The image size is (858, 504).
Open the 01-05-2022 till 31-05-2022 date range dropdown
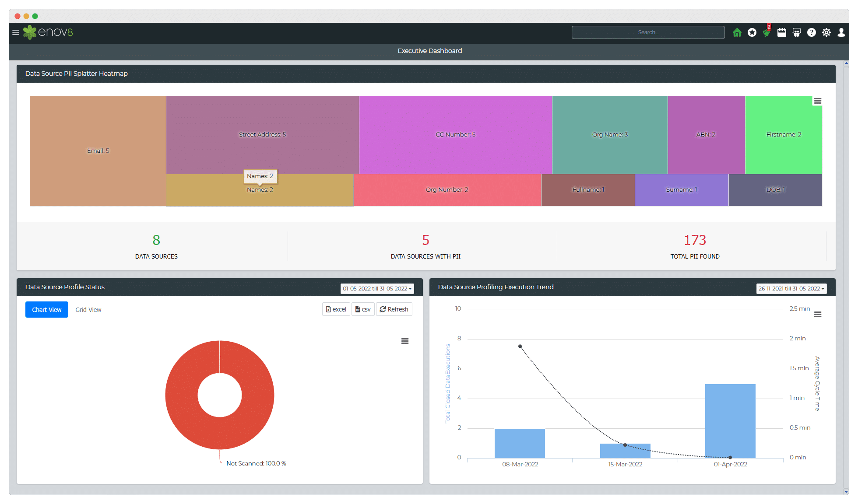(x=377, y=289)
